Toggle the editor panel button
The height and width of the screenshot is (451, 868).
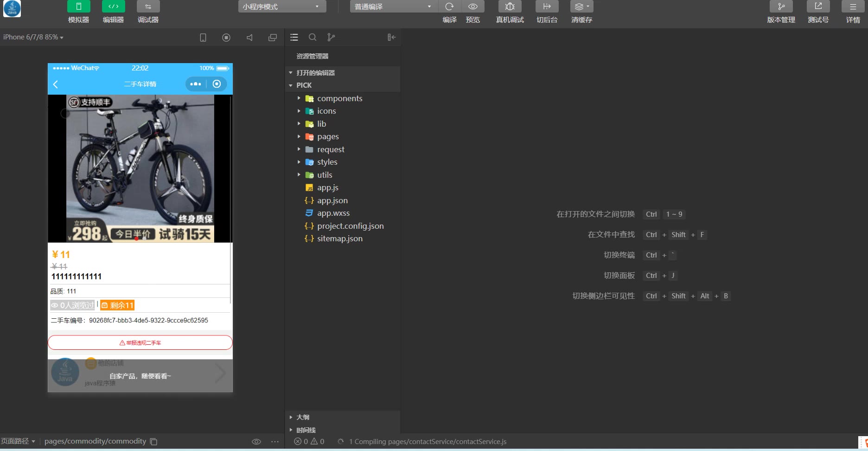pos(113,6)
